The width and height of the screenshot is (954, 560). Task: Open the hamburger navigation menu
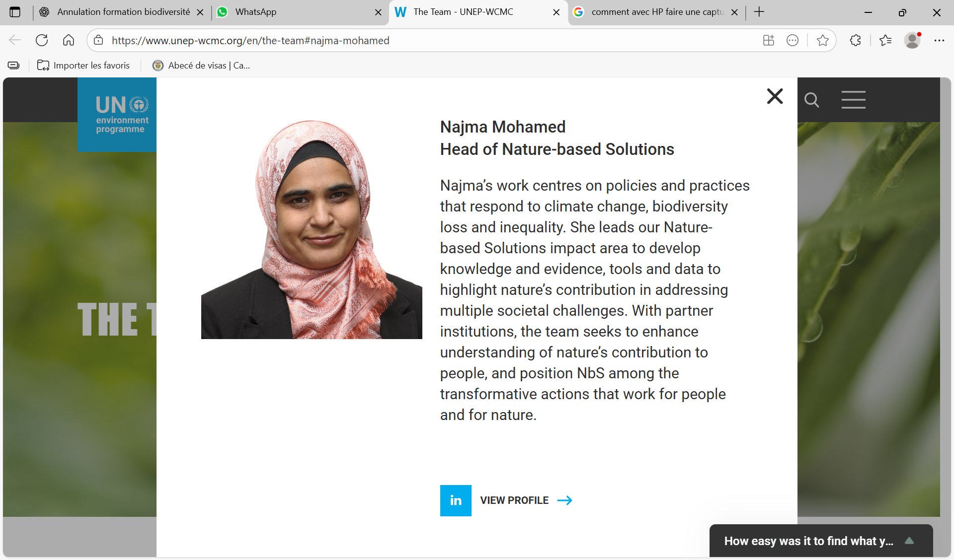coord(853,100)
